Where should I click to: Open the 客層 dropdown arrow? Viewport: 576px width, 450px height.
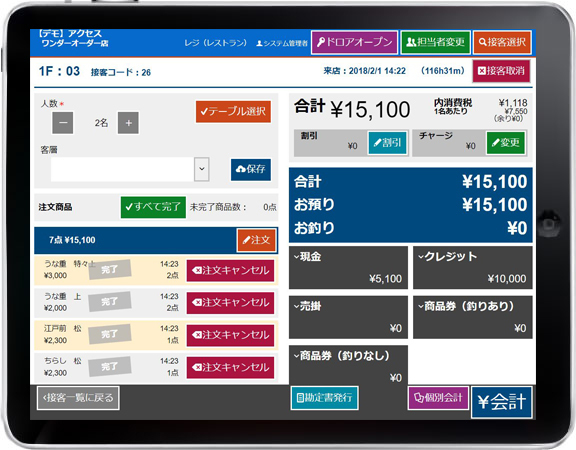click(202, 169)
